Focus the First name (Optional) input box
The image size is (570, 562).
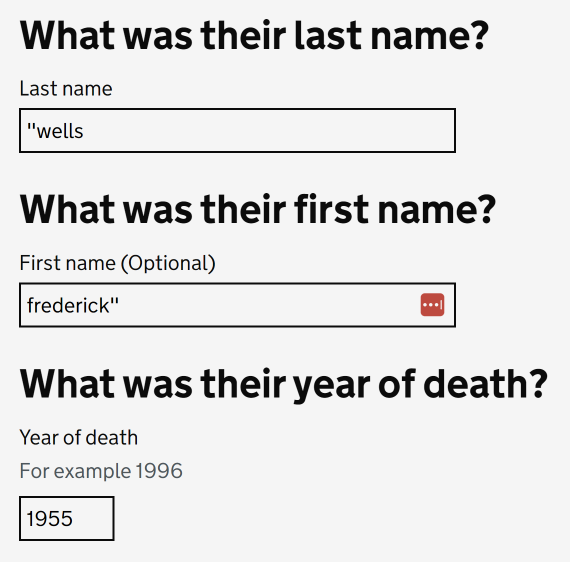coord(237,305)
